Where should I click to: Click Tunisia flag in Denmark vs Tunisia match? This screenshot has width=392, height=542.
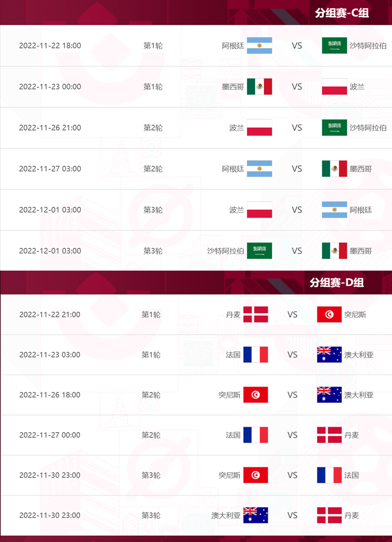pyautogui.click(x=329, y=314)
